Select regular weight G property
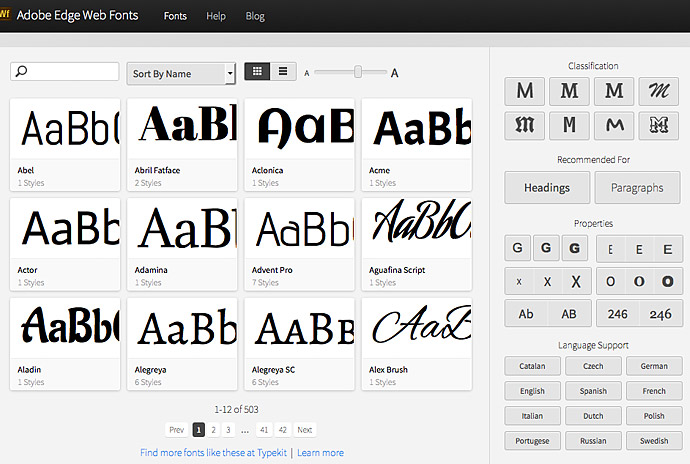Image resolution: width=690 pixels, height=464 pixels. pos(546,248)
